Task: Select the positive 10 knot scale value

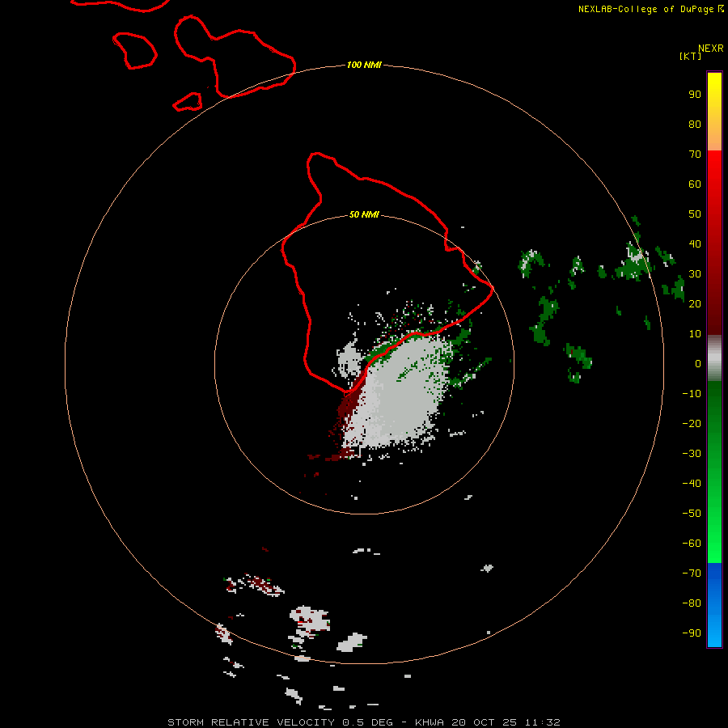Action: [x=695, y=334]
